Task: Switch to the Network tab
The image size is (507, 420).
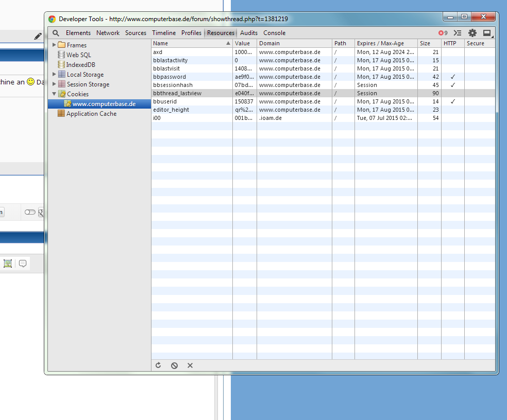Action: click(108, 33)
